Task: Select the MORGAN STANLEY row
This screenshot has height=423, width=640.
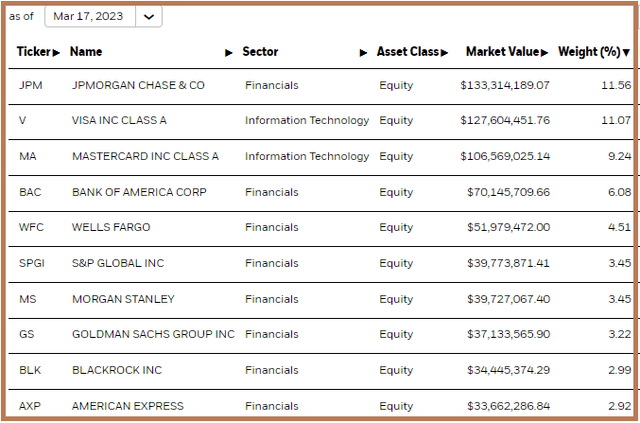Action: [x=320, y=300]
